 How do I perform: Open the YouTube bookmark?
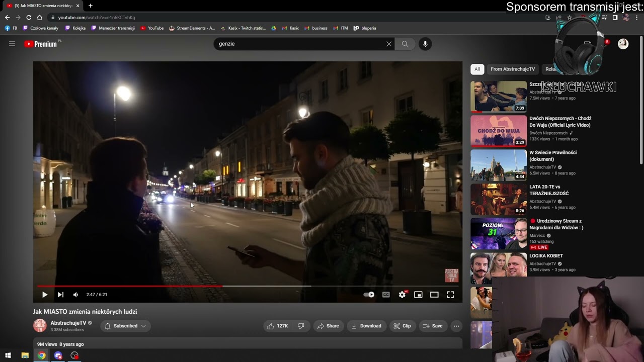152,28
